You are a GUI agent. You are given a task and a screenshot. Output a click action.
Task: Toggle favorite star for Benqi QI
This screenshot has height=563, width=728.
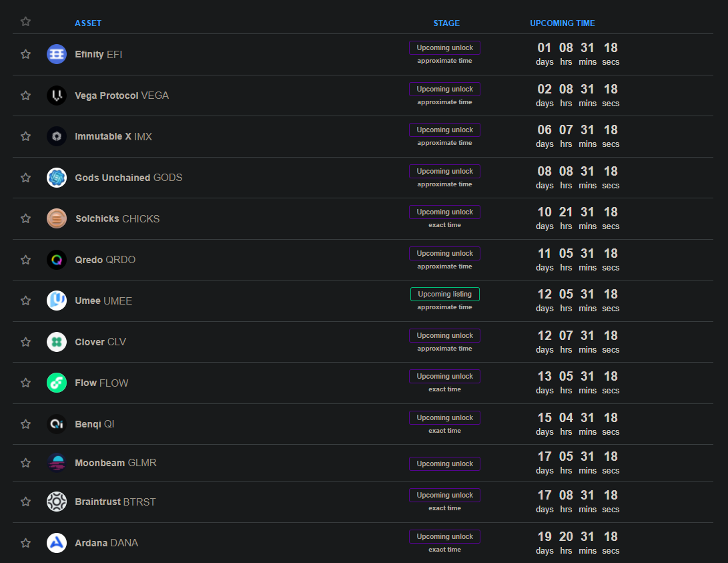click(x=25, y=424)
